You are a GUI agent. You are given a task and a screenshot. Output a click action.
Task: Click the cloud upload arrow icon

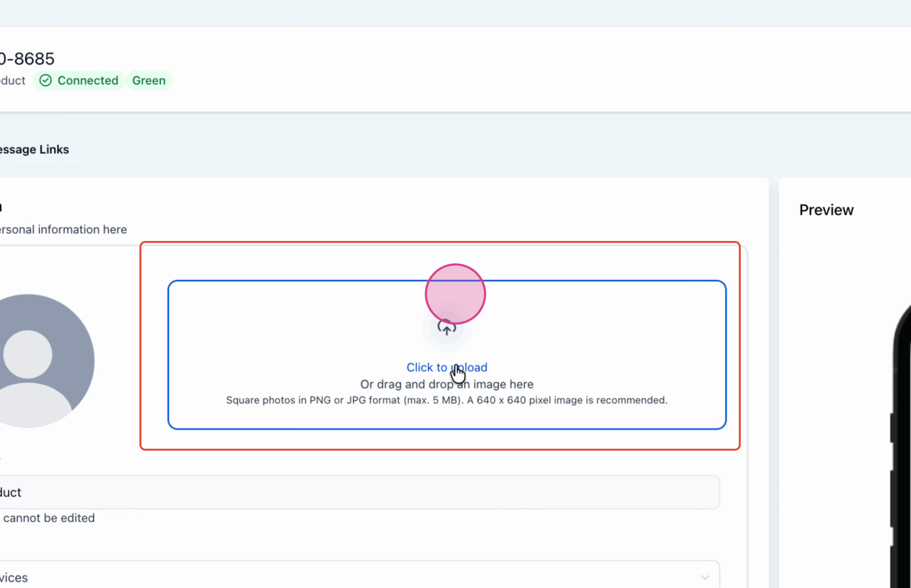pos(447,327)
